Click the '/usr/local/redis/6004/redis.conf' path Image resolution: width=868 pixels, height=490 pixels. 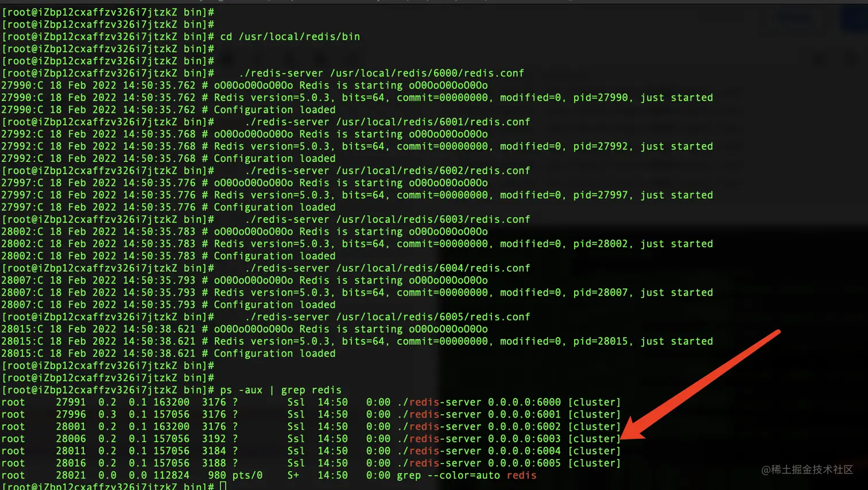(433, 268)
